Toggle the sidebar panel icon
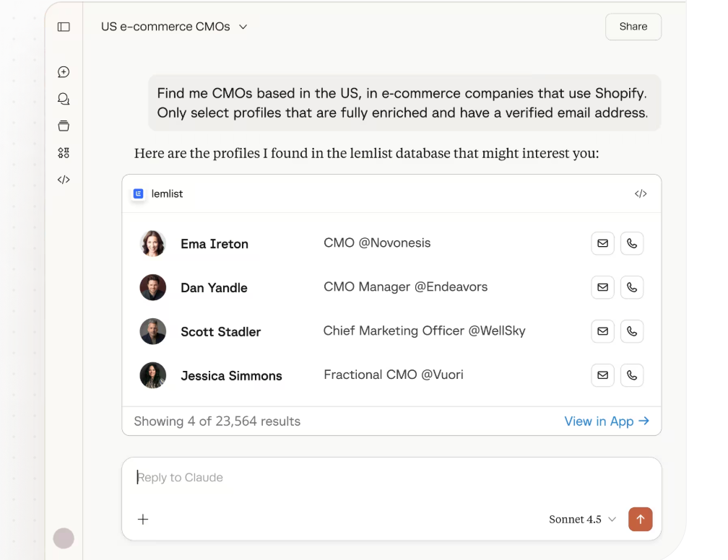Screen dimensions: 728x560 [64, 27]
